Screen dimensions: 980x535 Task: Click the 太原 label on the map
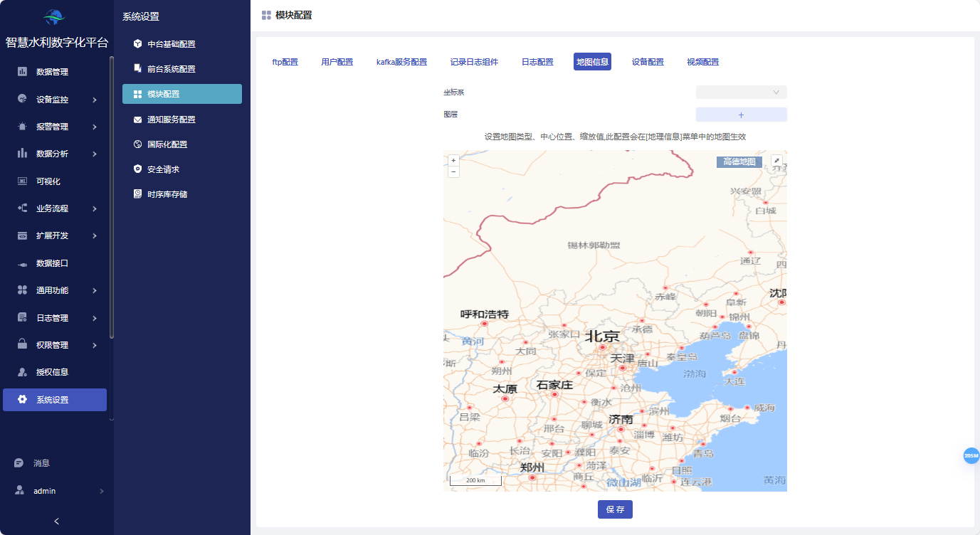coord(505,389)
